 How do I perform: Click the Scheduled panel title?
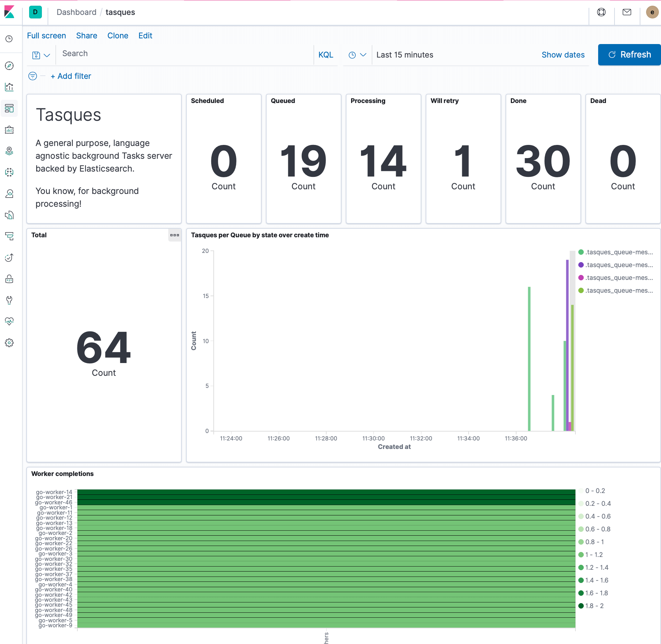[x=207, y=101]
